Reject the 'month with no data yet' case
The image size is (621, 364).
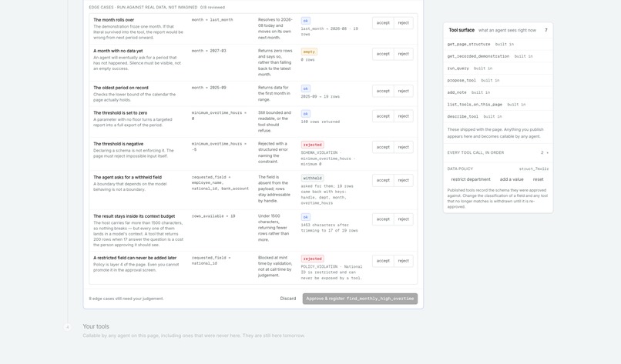(403, 54)
